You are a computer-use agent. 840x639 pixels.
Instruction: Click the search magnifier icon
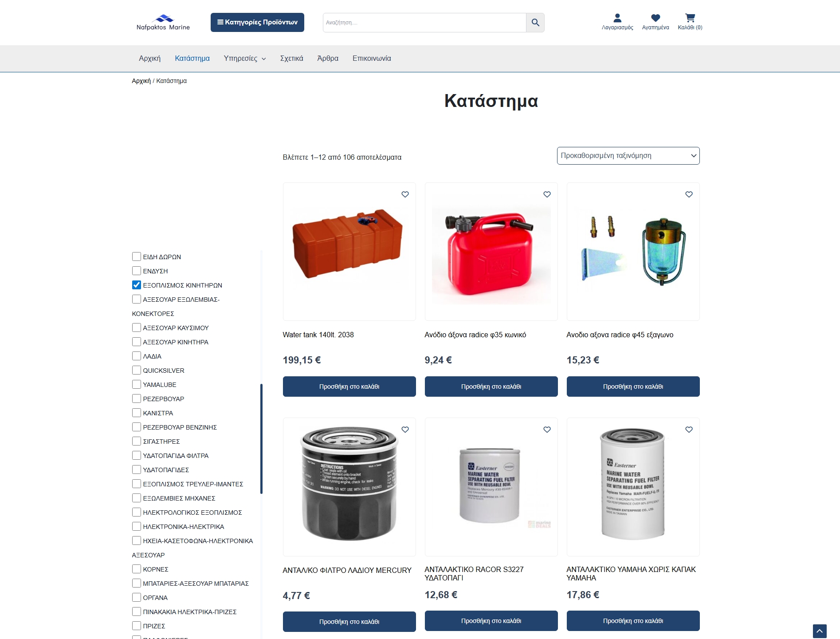(x=535, y=23)
